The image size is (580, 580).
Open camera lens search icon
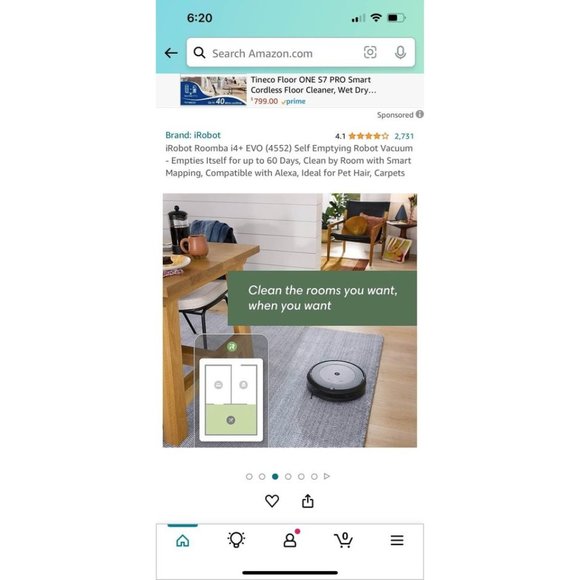coord(370,53)
